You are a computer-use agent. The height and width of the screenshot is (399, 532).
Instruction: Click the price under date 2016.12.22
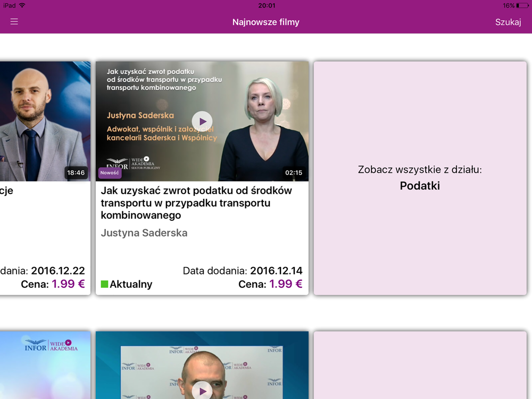pyautogui.click(x=68, y=284)
